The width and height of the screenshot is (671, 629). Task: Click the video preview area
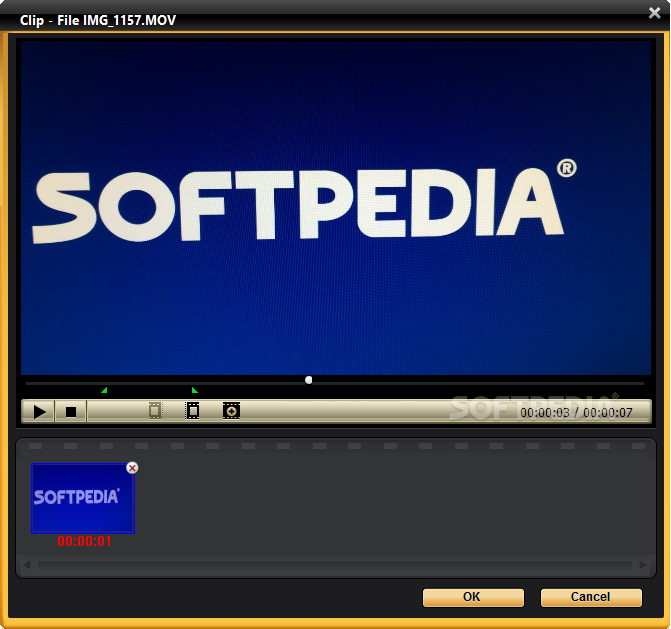click(336, 208)
